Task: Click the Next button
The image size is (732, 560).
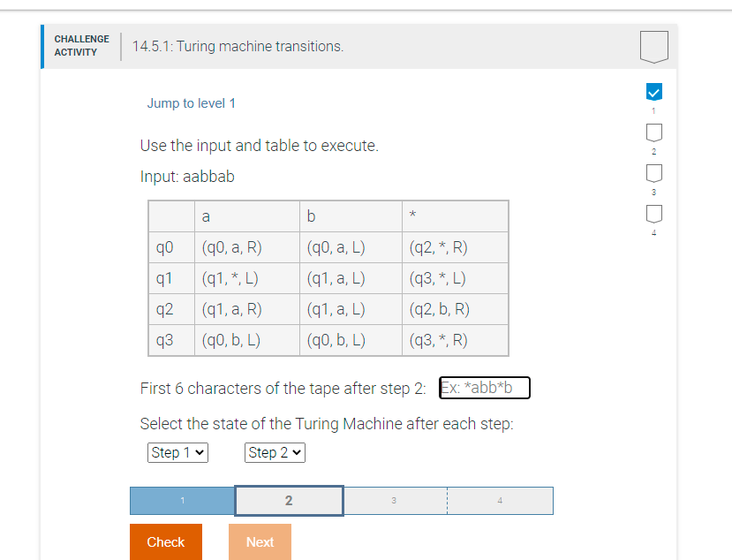Action: pos(260,541)
